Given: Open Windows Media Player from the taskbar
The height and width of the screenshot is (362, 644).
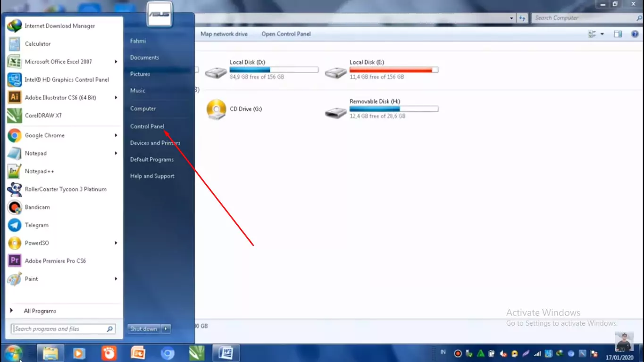Looking at the screenshot, I should click(x=80, y=353).
